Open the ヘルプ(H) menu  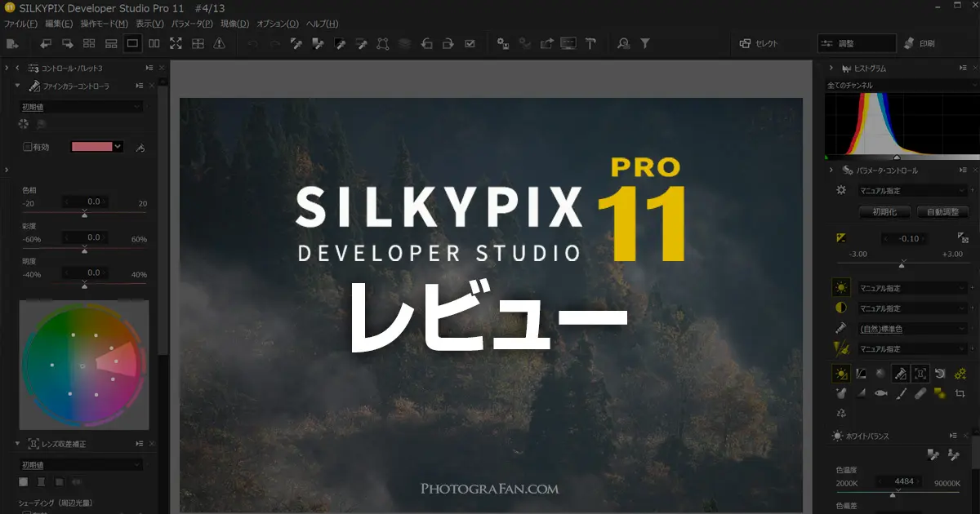click(322, 24)
